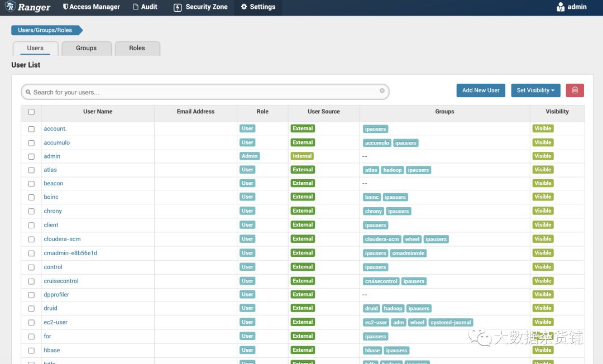Check the chrony row checkbox
This screenshot has height=364, width=603.
point(31,212)
